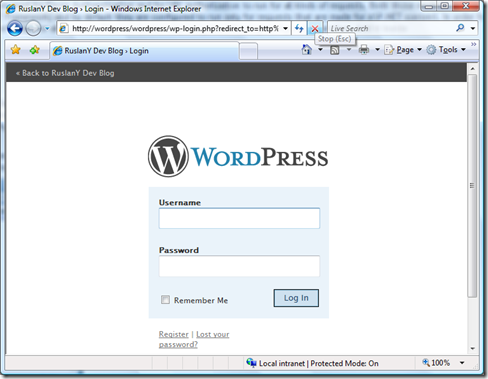
Task: Open the Tools menu
Action: click(x=446, y=50)
